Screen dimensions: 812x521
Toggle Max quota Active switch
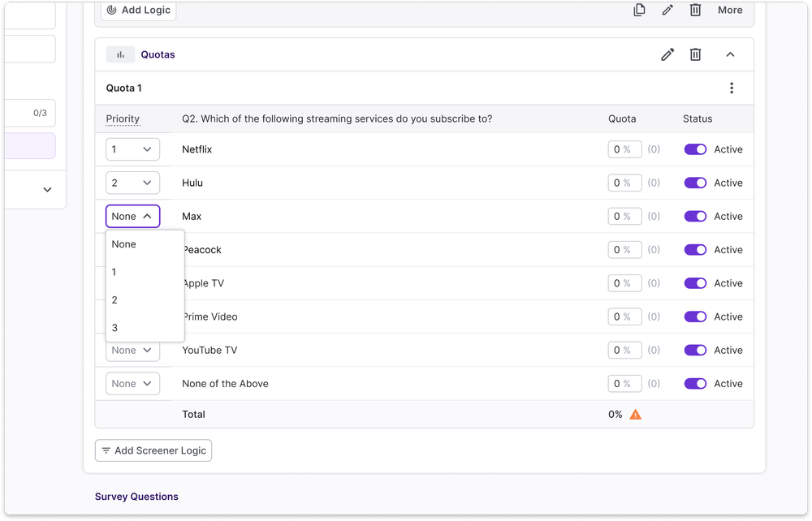(x=695, y=216)
